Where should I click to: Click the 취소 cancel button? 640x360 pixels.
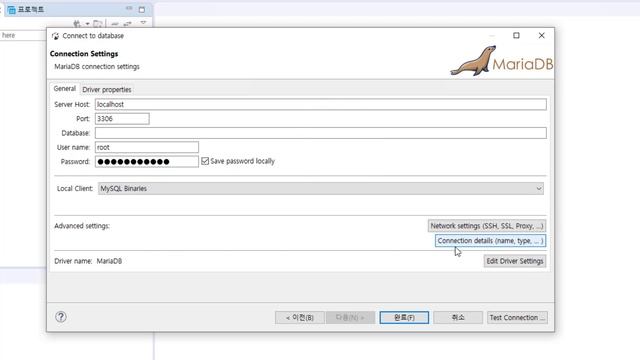pos(458,318)
